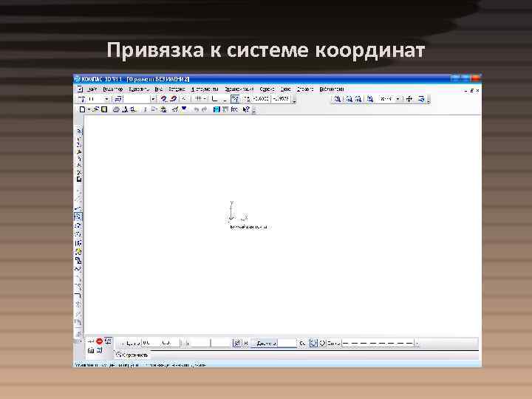The width and height of the screenshot is (532, 399).
Task: Click the Центр coordinate field in property bar
Action: point(160,343)
